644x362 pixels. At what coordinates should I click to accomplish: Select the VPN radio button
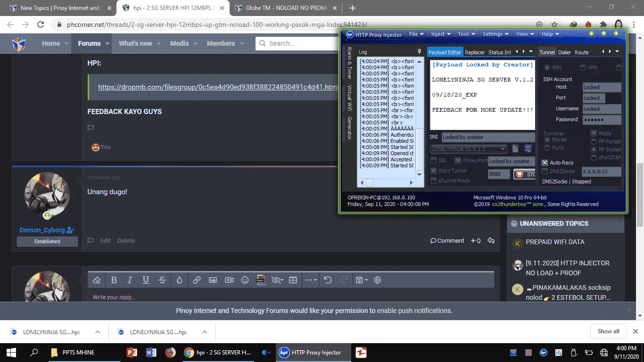pos(583,68)
